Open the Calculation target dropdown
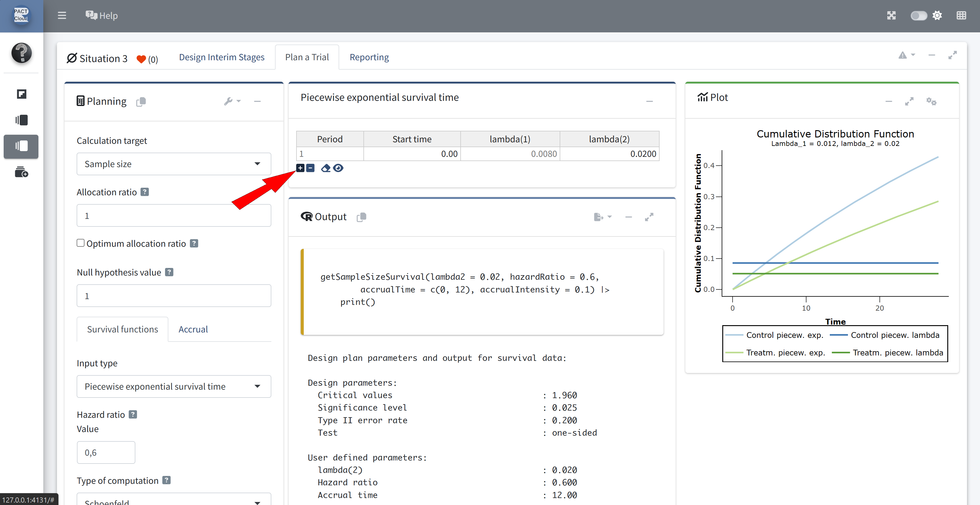The image size is (980, 505). (174, 164)
